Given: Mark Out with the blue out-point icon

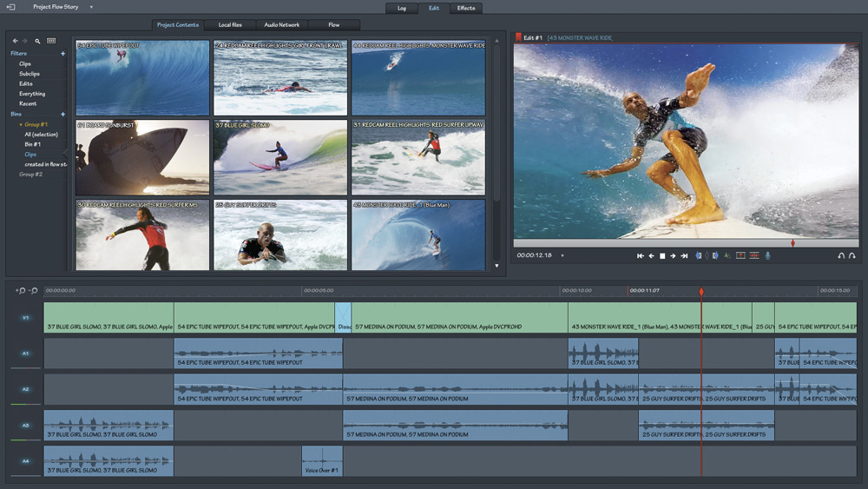Looking at the screenshot, I should (x=715, y=255).
